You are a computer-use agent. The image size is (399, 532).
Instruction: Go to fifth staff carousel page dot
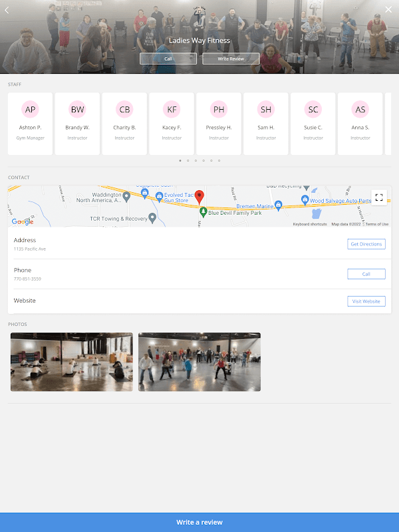click(211, 160)
